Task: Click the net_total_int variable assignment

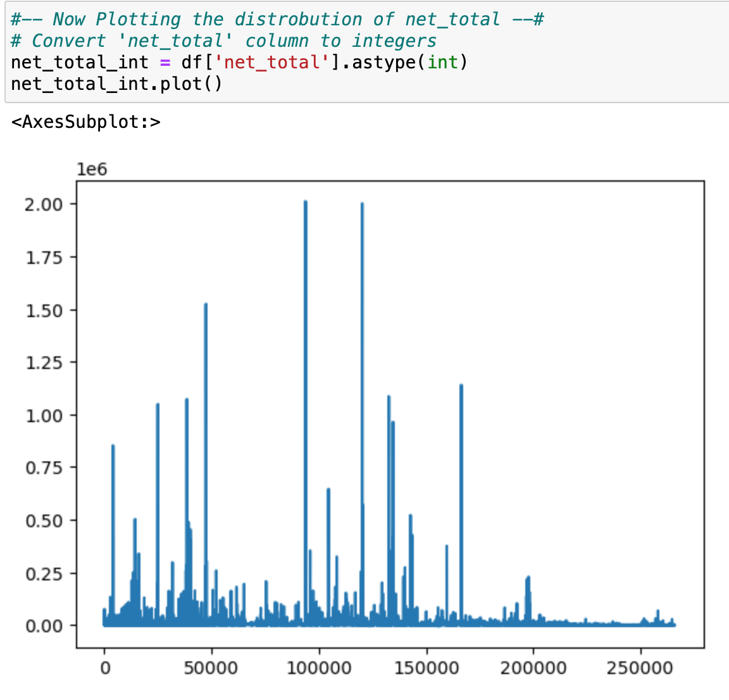Action: point(80,62)
